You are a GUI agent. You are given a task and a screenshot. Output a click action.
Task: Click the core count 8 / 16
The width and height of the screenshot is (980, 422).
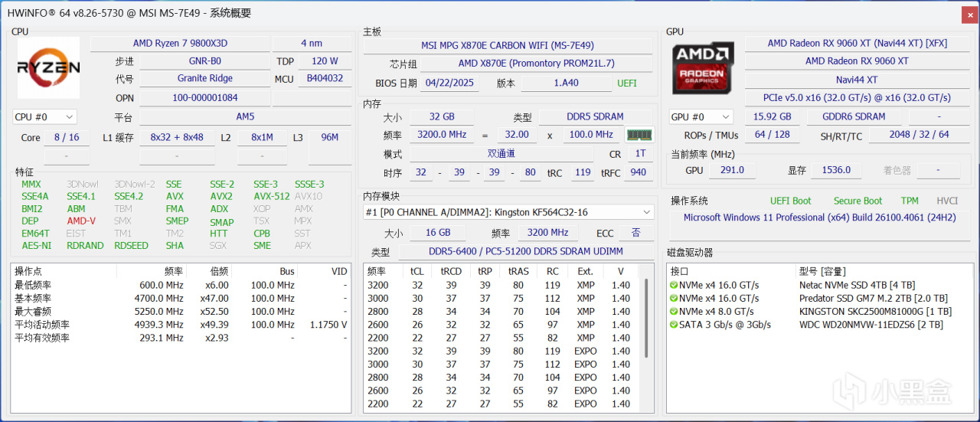(66, 137)
